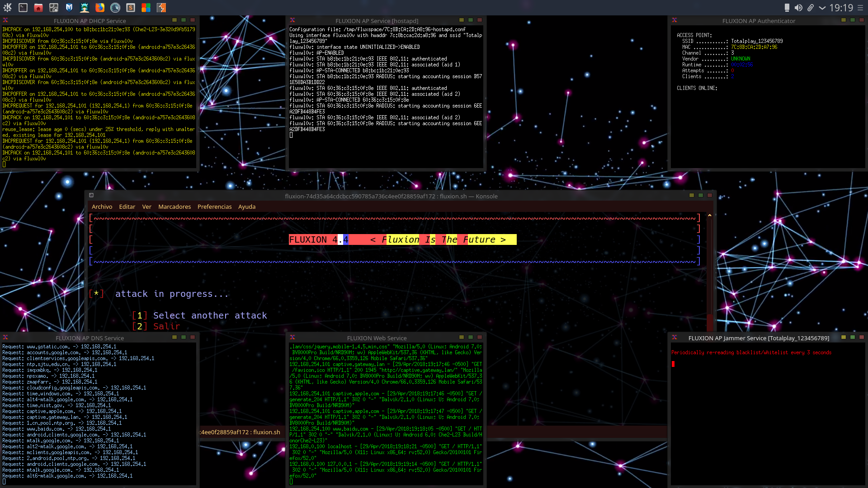
Task: Launch the terminal from the top panel
Action: pos(23,7)
